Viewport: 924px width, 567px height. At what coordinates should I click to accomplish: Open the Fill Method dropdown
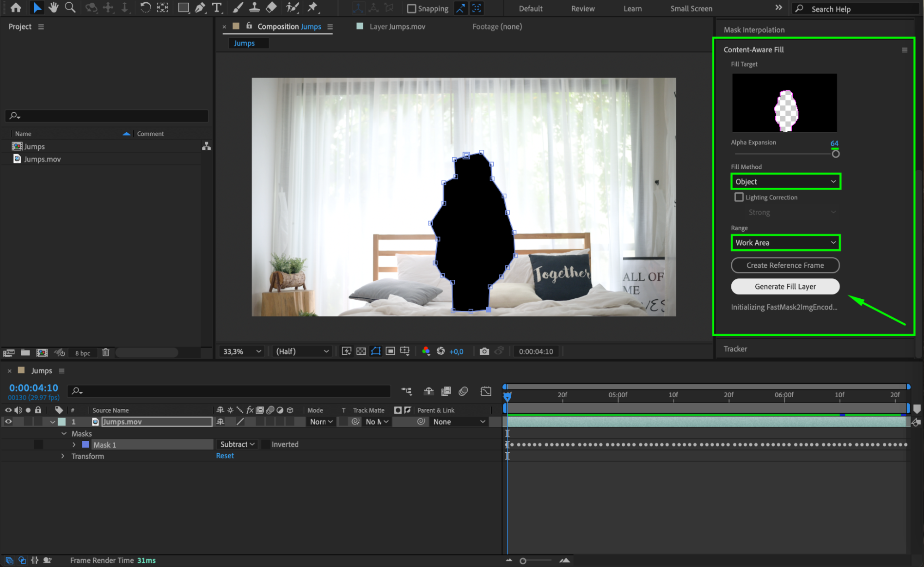click(785, 182)
